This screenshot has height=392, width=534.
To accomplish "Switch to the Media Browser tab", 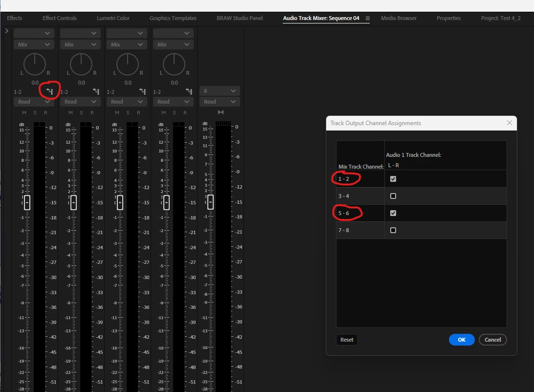I will 399,18.
